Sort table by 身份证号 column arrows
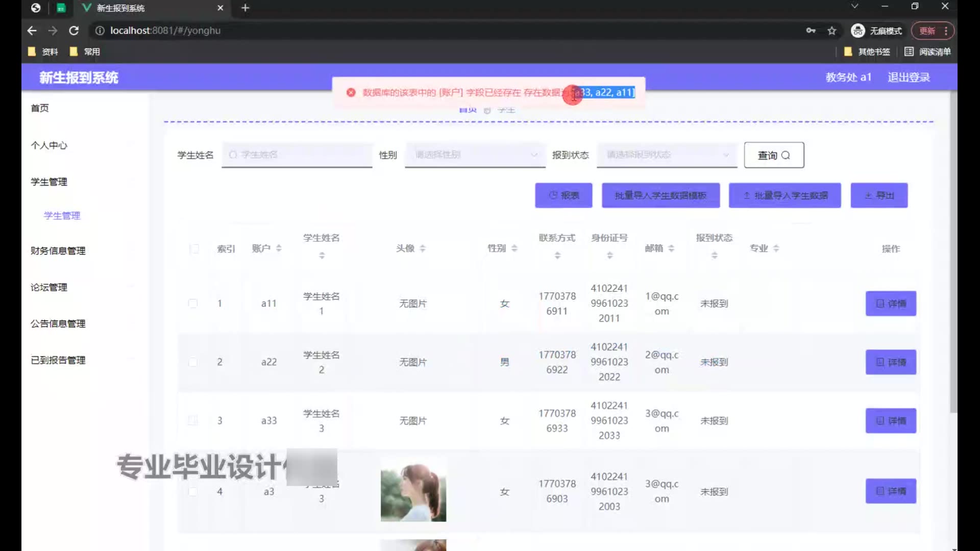980x551 pixels. point(609,255)
